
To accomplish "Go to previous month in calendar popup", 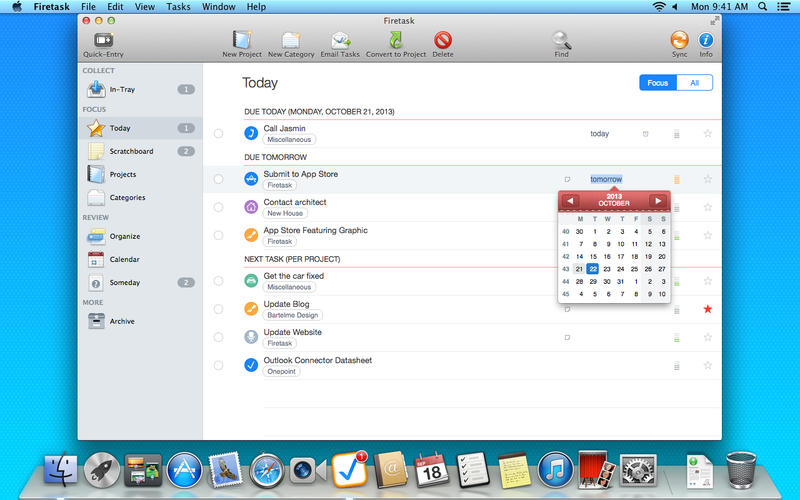I will click(570, 201).
